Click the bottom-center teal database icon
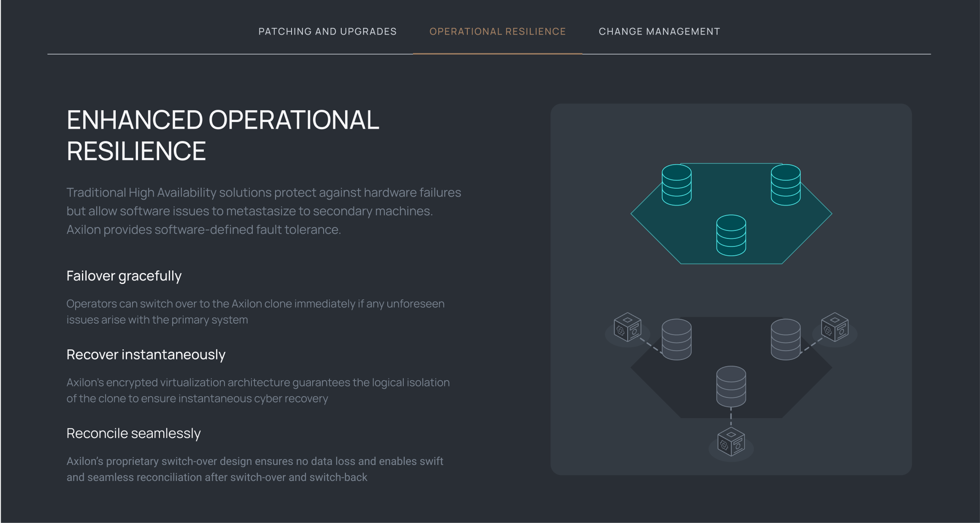980x523 pixels. [731, 235]
